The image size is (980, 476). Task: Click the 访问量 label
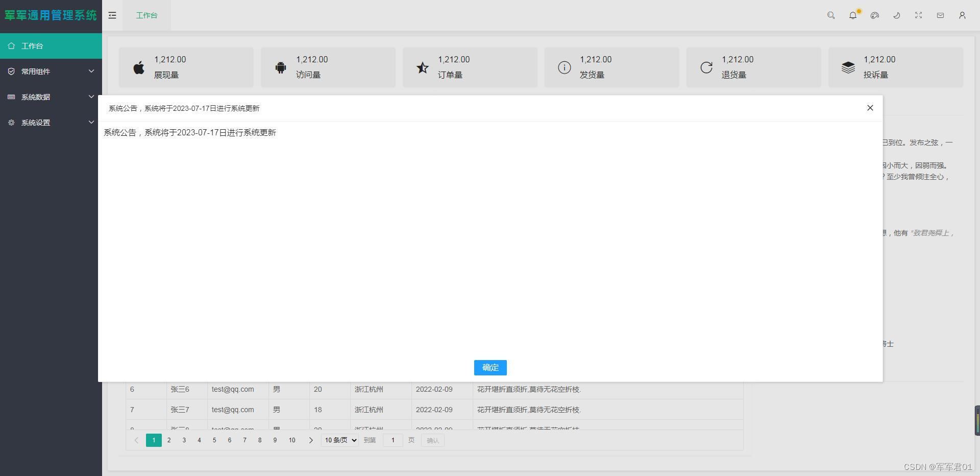click(308, 75)
